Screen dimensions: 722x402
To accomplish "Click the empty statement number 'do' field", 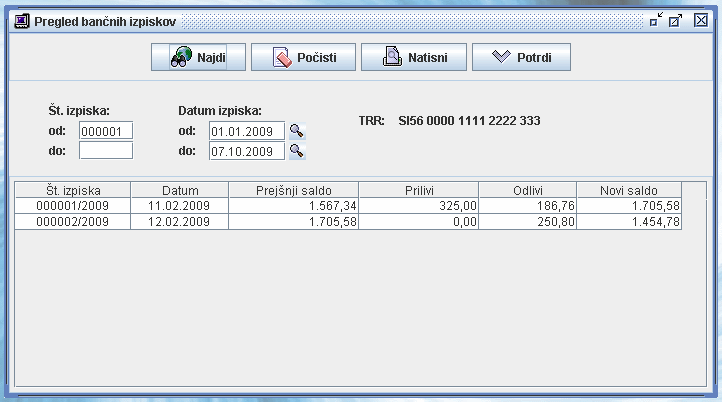I will point(106,151).
